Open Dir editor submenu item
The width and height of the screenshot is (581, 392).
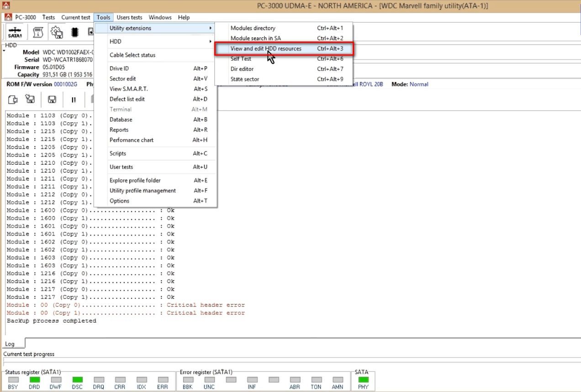284,69
